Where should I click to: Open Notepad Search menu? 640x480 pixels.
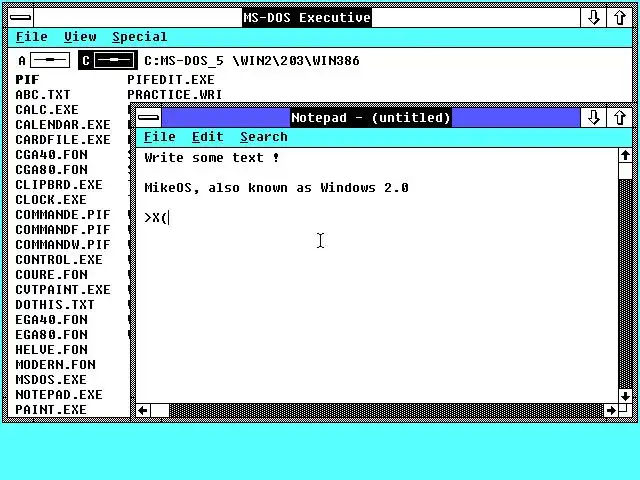click(264, 137)
